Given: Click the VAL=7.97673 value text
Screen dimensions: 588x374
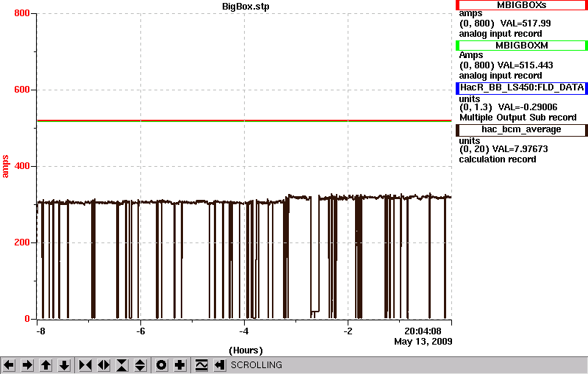Looking at the screenshot, I should [x=520, y=149].
